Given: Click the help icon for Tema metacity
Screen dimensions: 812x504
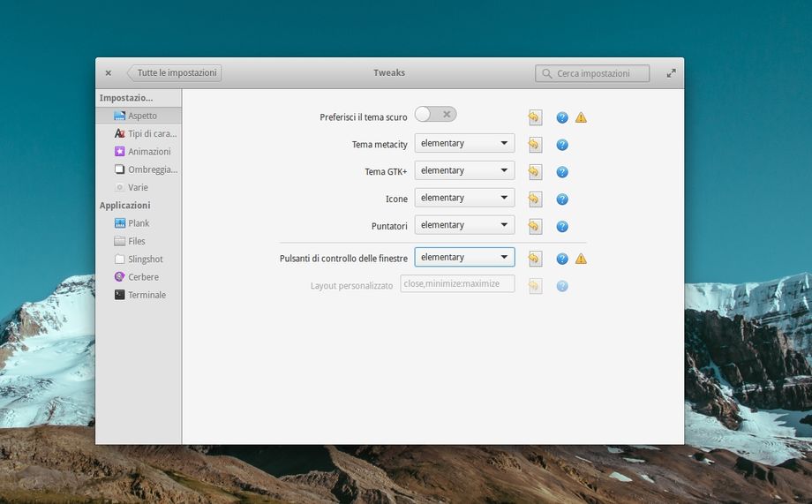Looking at the screenshot, I should (x=562, y=145).
